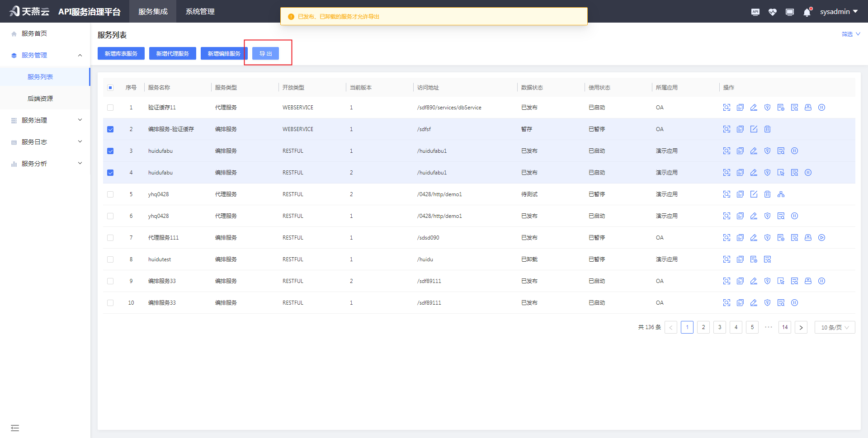This screenshot has height=438, width=868.
Task: Uncheck the row 3 huidufabu checkbox
Action: (110, 151)
